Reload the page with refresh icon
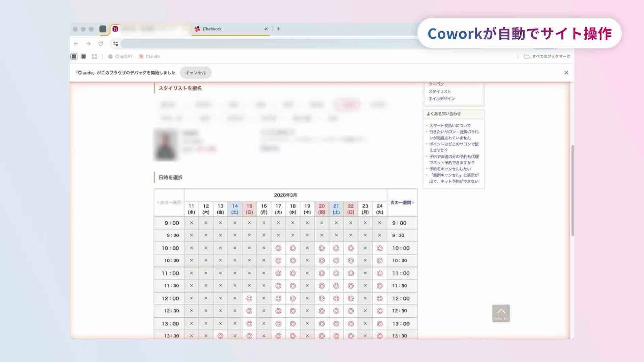644x362 pixels. tap(101, 44)
